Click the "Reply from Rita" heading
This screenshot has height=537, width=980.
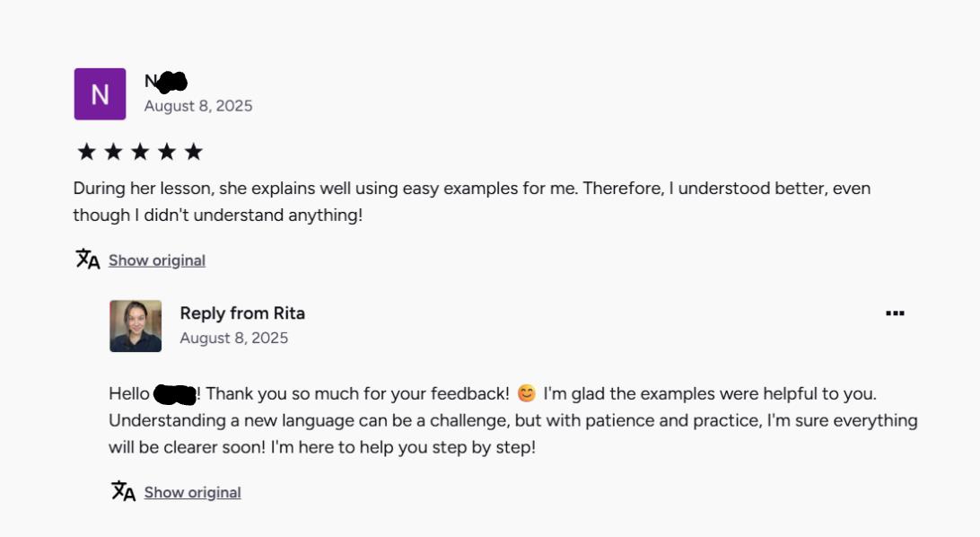pos(242,313)
